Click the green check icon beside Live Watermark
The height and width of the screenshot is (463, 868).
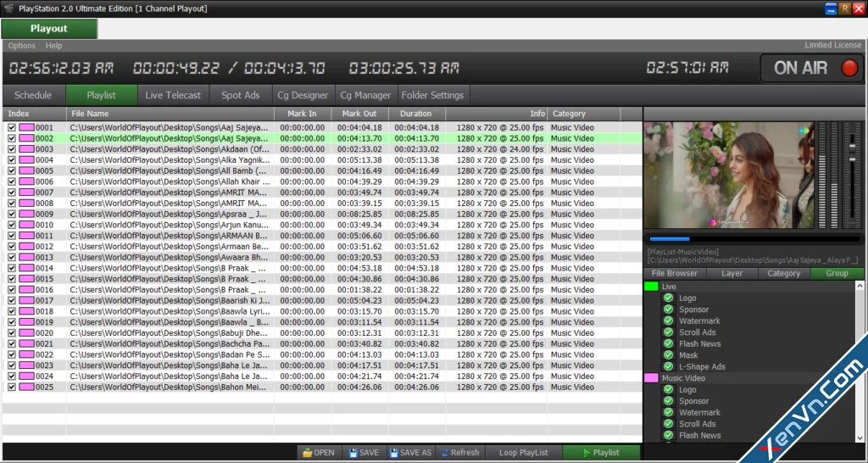click(668, 321)
